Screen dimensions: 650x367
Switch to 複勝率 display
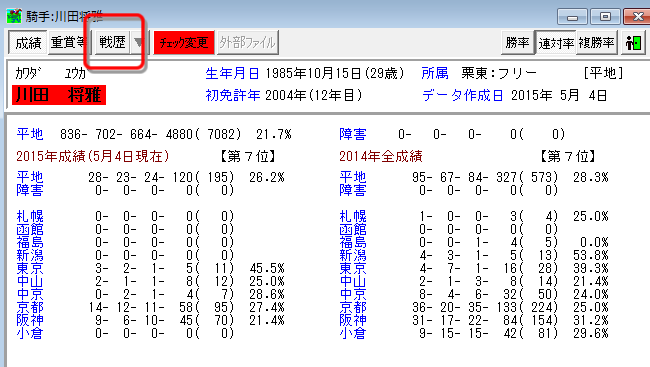(x=596, y=43)
